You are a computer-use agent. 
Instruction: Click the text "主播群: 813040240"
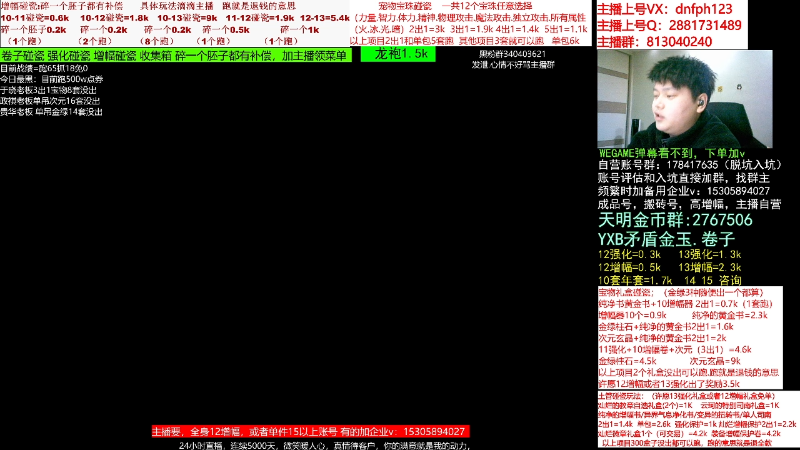(x=654, y=41)
